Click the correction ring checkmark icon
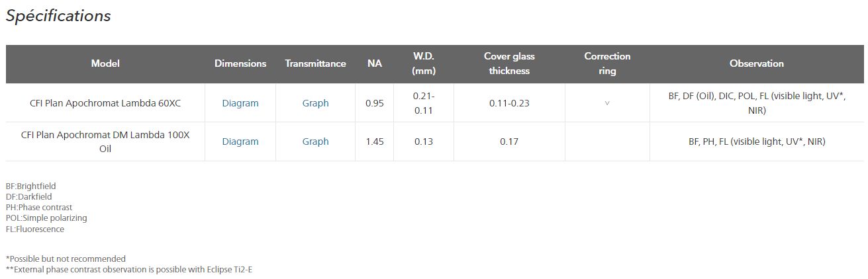This screenshot has height=279, width=868. point(607,104)
